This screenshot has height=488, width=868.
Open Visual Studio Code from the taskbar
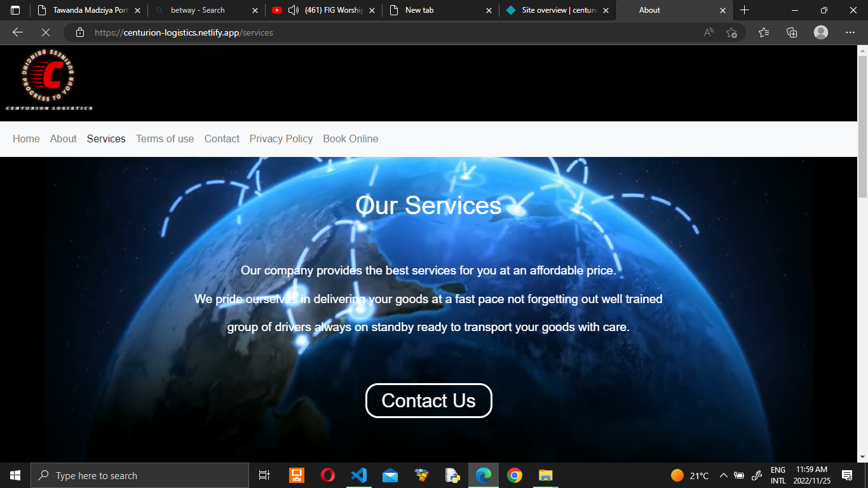point(358,475)
